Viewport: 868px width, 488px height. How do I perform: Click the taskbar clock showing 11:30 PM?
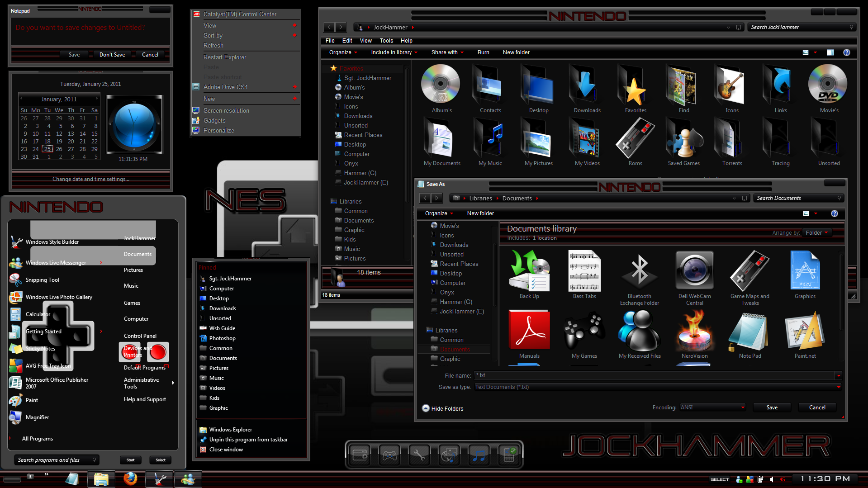point(825,479)
